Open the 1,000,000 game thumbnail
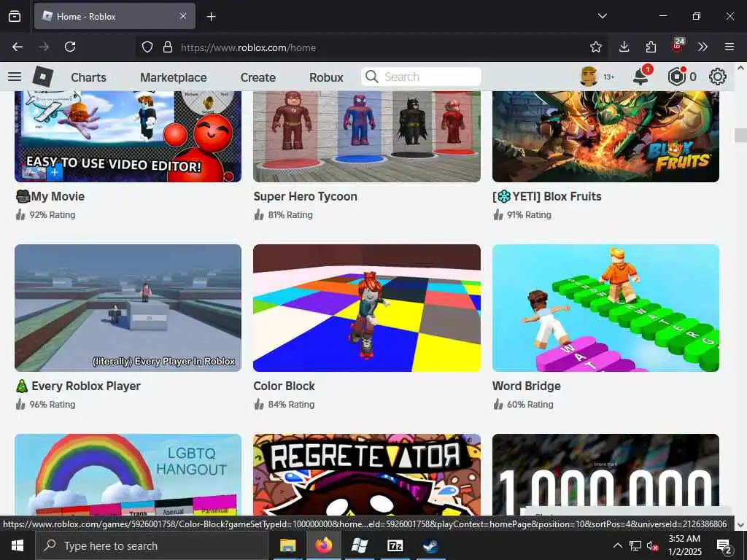 click(x=605, y=475)
